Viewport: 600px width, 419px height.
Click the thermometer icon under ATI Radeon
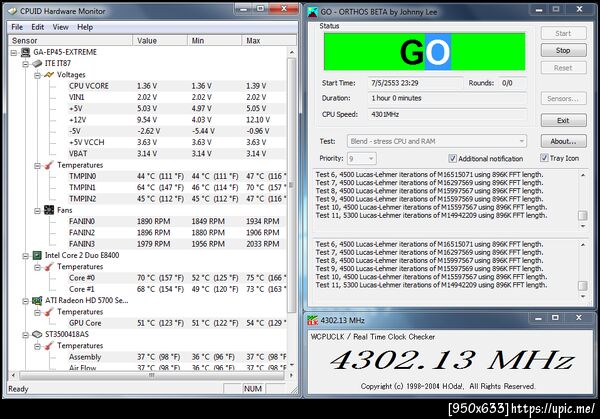tap(49, 312)
